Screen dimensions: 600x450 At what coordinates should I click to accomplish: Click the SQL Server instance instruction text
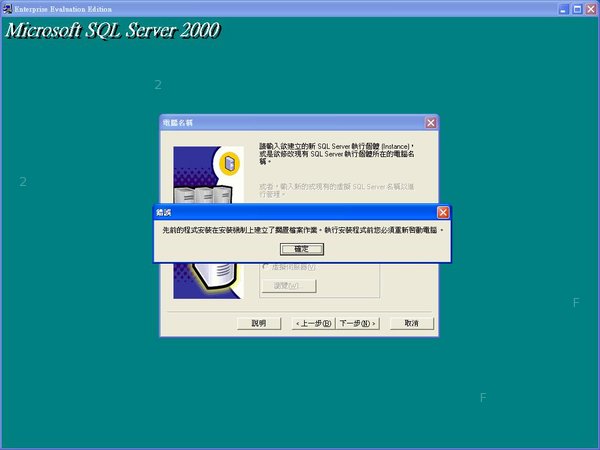click(x=337, y=154)
